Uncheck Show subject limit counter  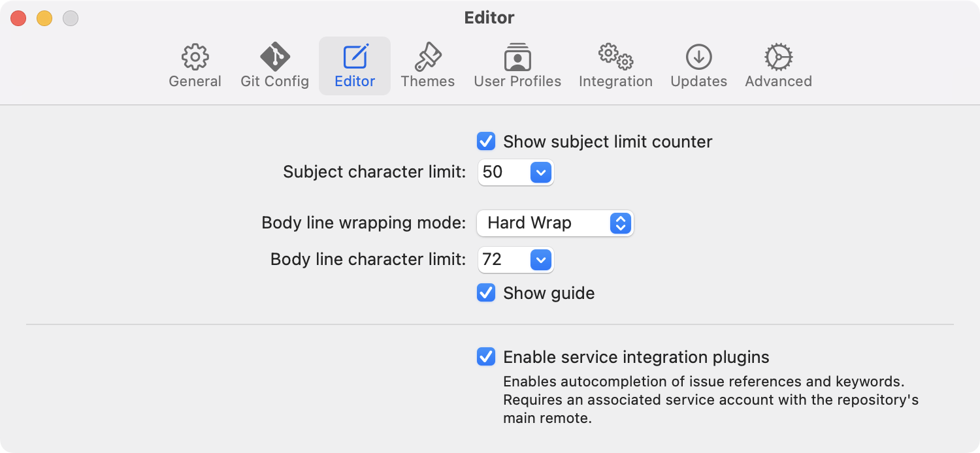coord(486,142)
